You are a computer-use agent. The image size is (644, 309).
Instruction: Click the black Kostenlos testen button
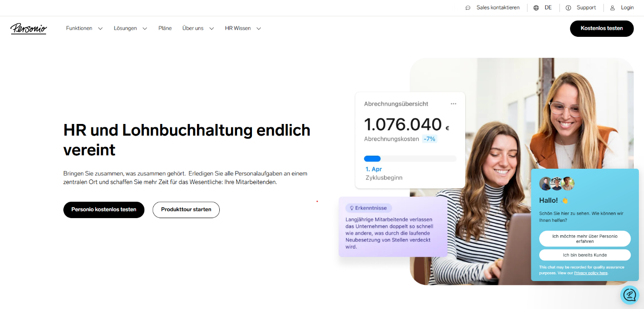(602, 28)
